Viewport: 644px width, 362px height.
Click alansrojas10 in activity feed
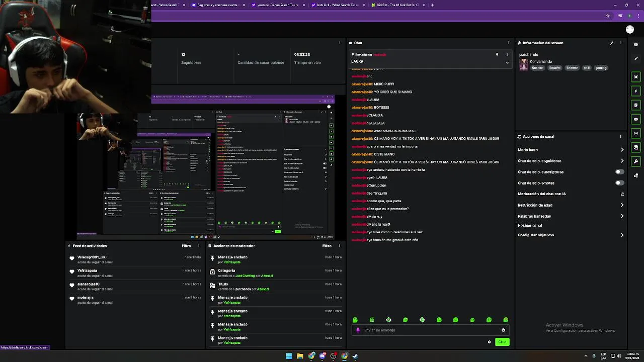coord(88,284)
